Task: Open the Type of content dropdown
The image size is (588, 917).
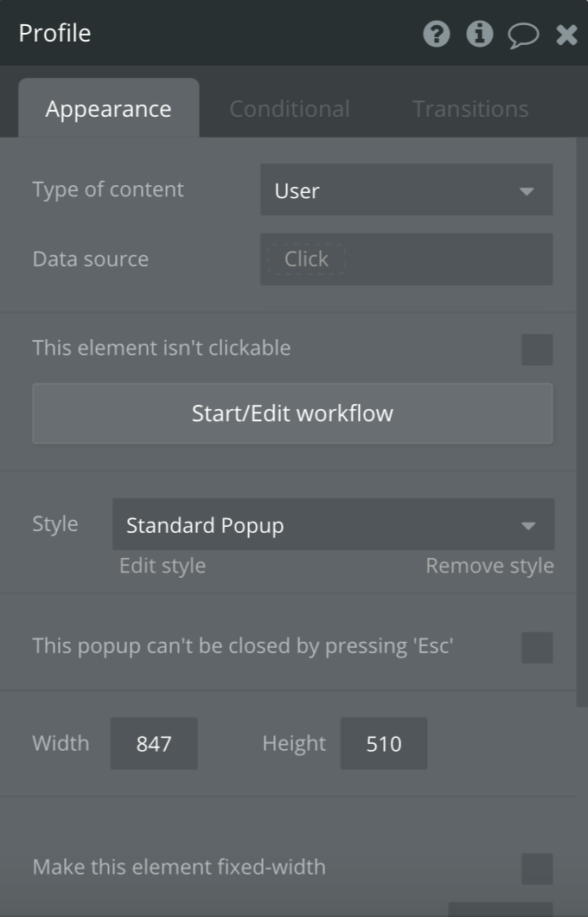Action: [406, 190]
